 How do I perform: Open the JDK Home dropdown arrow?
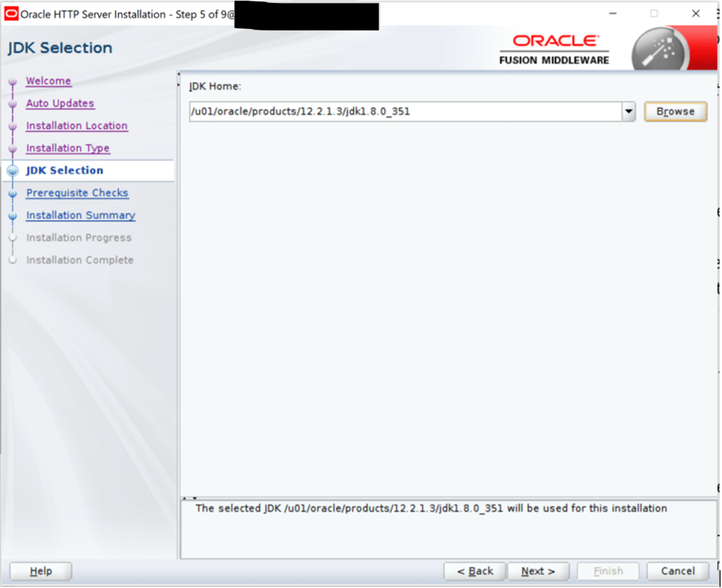point(628,112)
